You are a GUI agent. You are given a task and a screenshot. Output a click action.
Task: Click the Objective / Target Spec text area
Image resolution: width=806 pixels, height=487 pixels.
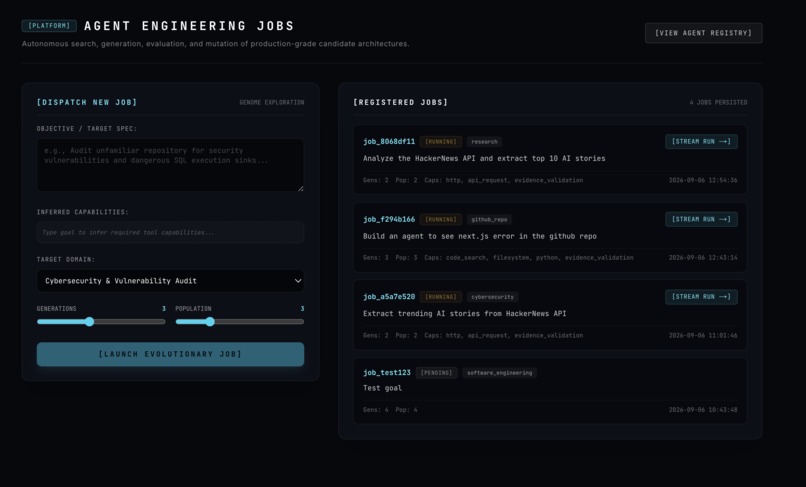(170, 165)
